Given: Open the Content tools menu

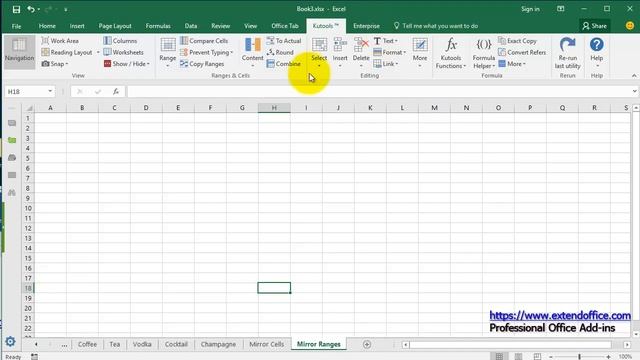Looking at the screenshot, I should tap(252, 52).
